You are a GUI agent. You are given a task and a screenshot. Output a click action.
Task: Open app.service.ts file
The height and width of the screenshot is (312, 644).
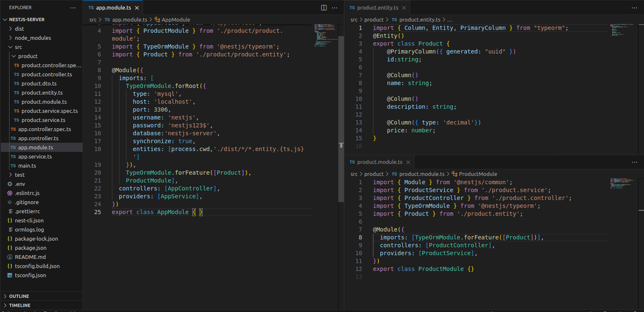point(41,156)
